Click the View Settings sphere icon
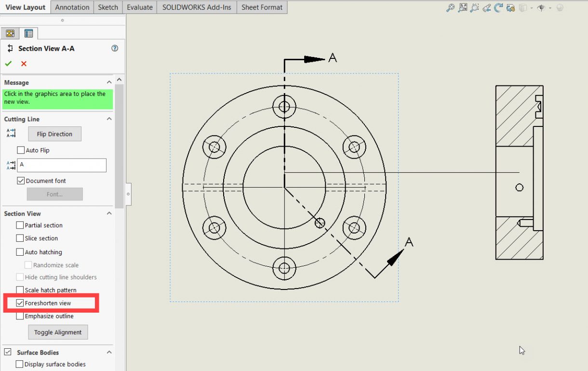The image size is (588, 371). [x=560, y=8]
